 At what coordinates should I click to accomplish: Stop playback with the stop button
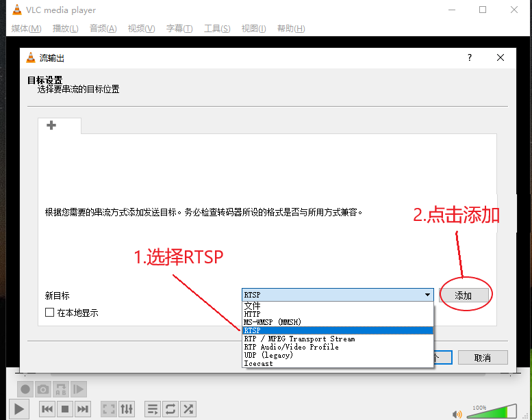coord(65,409)
